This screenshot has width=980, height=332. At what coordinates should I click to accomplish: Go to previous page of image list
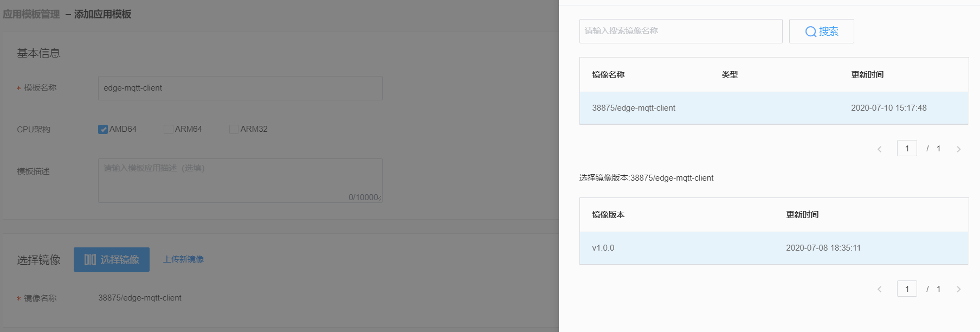click(x=879, y=149)
